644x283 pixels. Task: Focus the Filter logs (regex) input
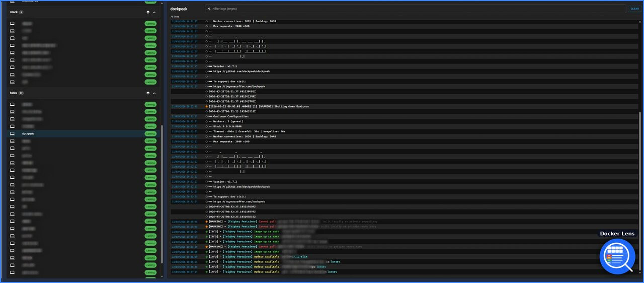[x=415, y=9]
